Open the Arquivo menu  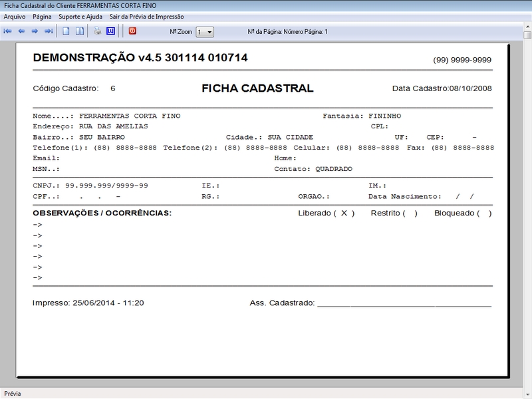tap(15, 17)
